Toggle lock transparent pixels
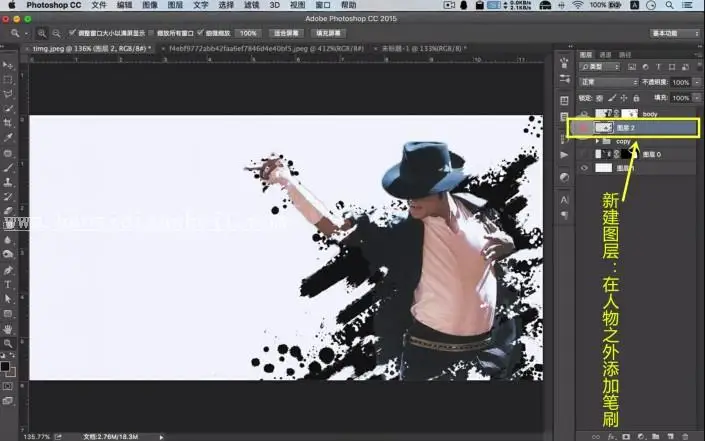 (599, 98)
